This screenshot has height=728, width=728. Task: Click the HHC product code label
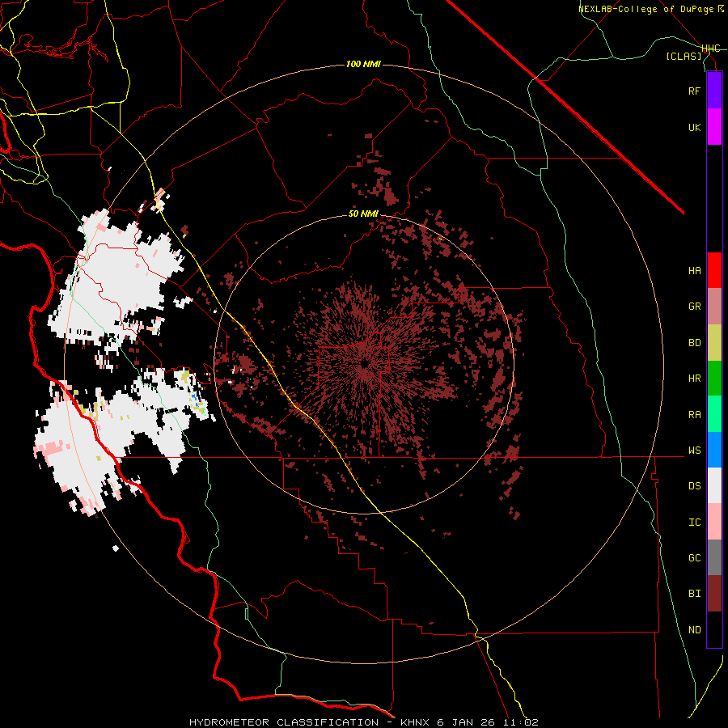pyautogui.click(x=711, y=49)
